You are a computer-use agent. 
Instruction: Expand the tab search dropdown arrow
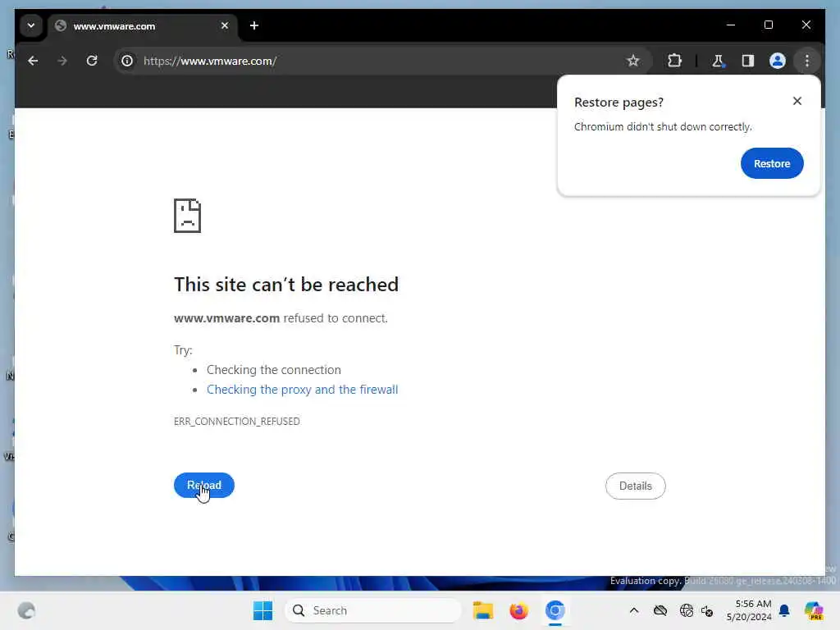tap(31, 25)
